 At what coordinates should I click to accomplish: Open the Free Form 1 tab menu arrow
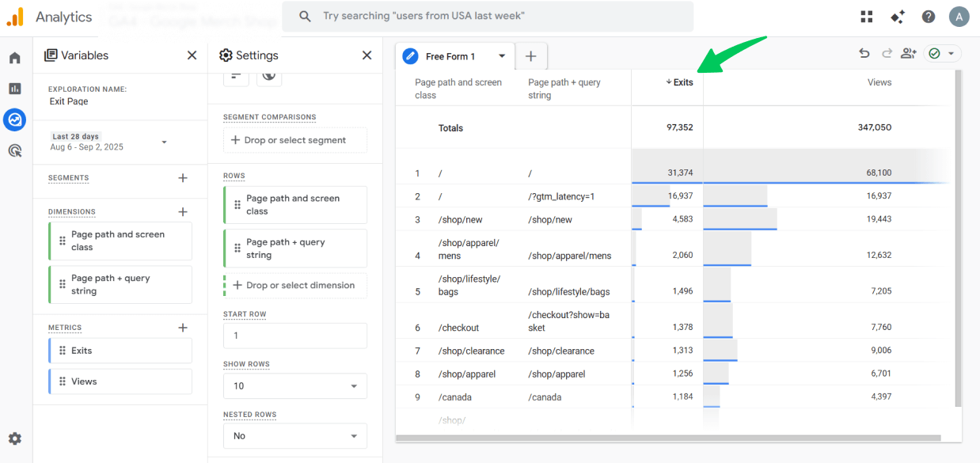tap(502, 56)
